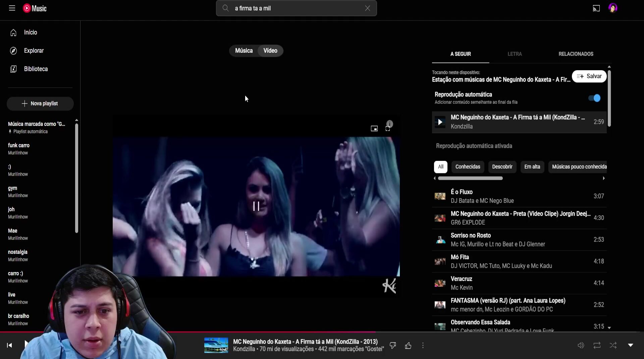Collapse the player page with arrow
The image size is (644, 359).
[x=631, y=345]
